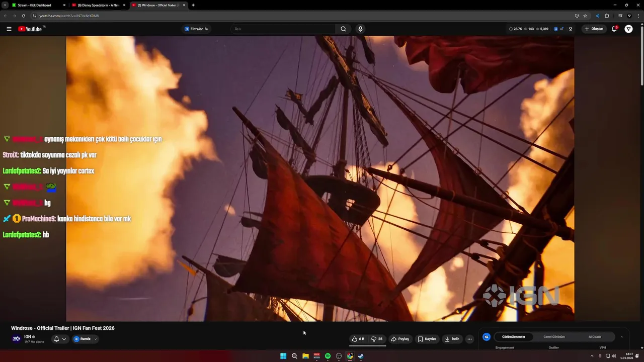This screenshot has width=644, height=362.
Task: Open the Oluştur create button
Action: tap(594, 29)
